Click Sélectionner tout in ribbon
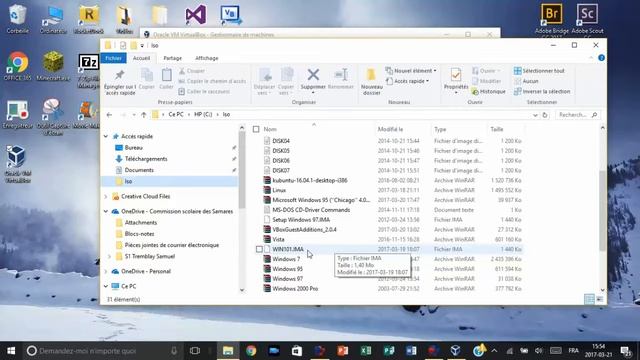The image size is (640, 360). tap(539, 71)
